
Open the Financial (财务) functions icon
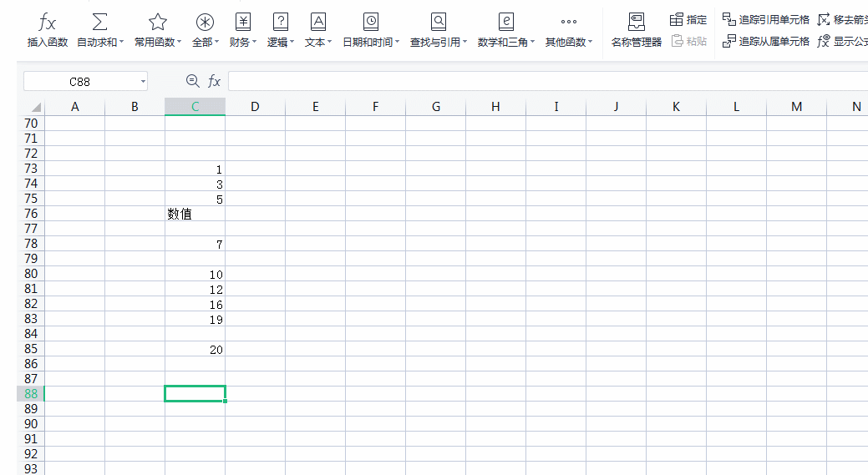(x=243, y=22)
